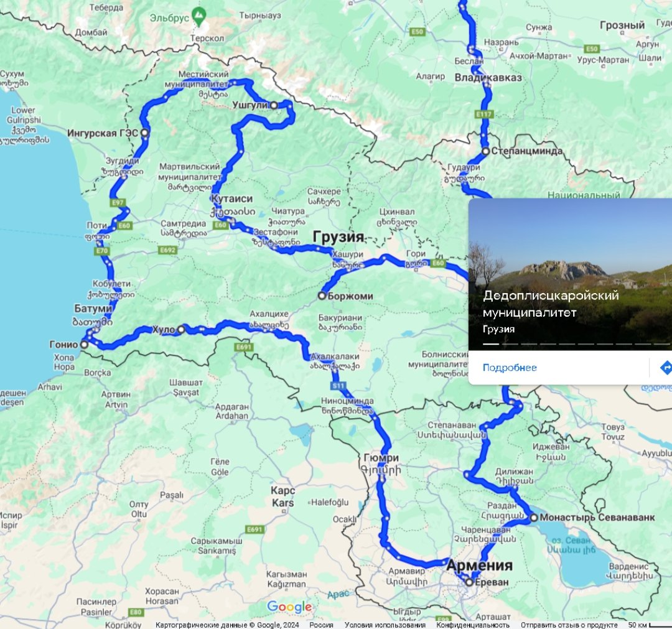Select the Ушгули route waypoint marker

coord(273,105)
